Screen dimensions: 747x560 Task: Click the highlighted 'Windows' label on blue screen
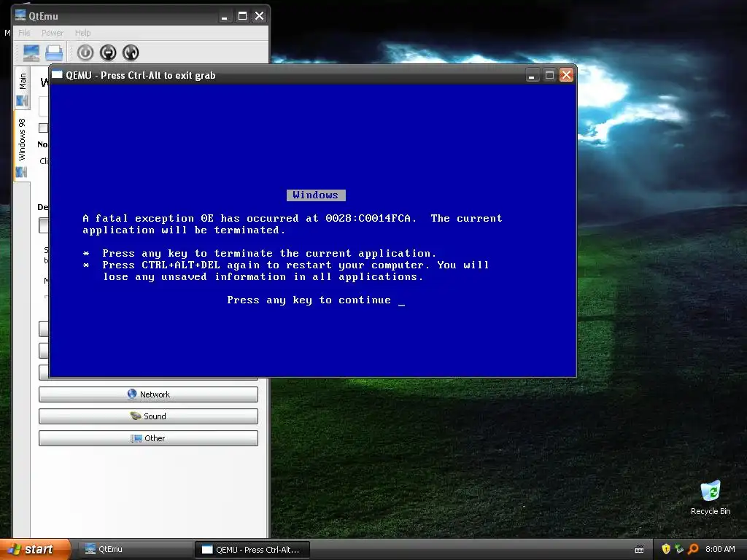coord(316,195)
